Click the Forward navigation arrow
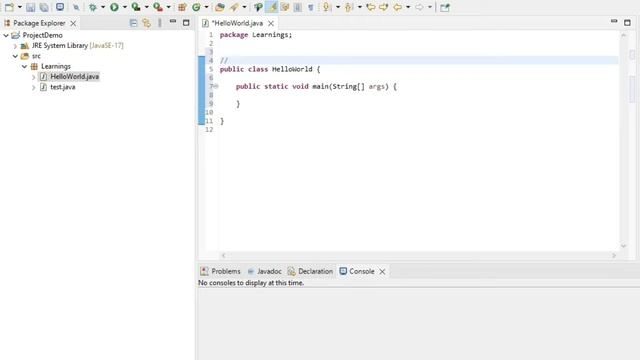The height and width of the screenshot is (360, 640). click(x=419, y=7)
